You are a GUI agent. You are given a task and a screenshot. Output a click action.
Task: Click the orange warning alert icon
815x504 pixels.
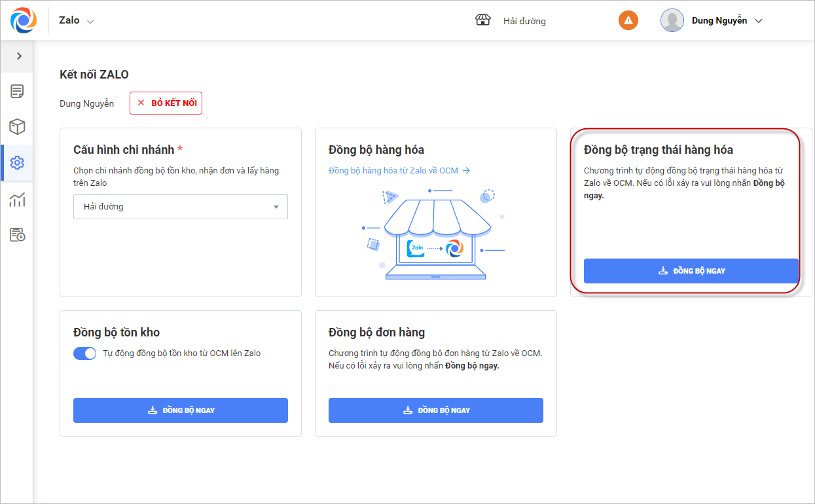pos(628,20)
